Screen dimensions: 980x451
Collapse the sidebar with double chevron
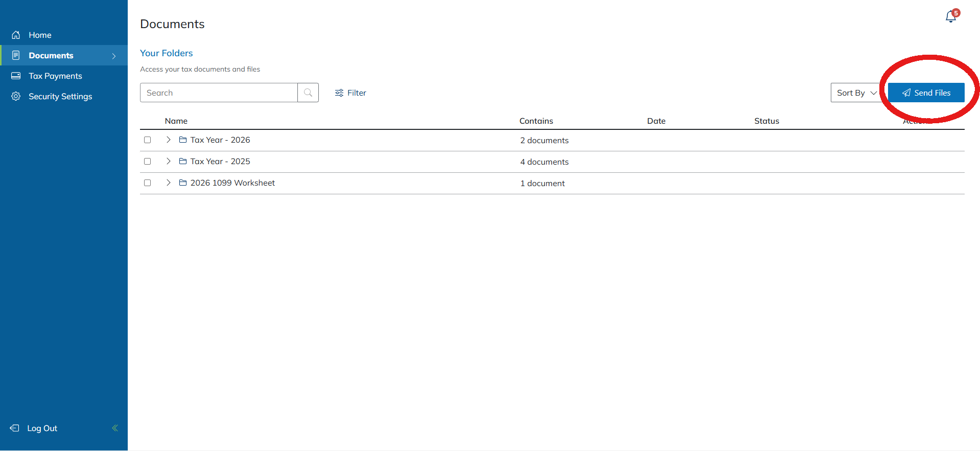pos(115,428)
